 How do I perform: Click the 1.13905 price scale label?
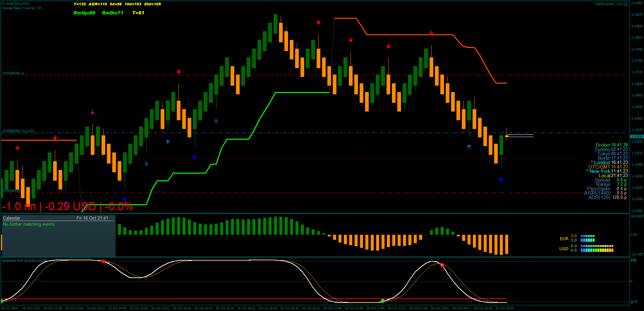click(x=637, y=3)
